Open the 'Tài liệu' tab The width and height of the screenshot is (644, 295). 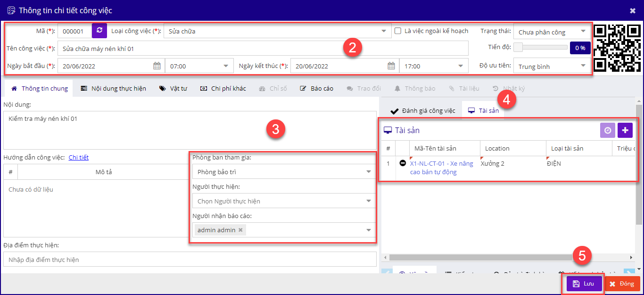(x=464, y=88)
